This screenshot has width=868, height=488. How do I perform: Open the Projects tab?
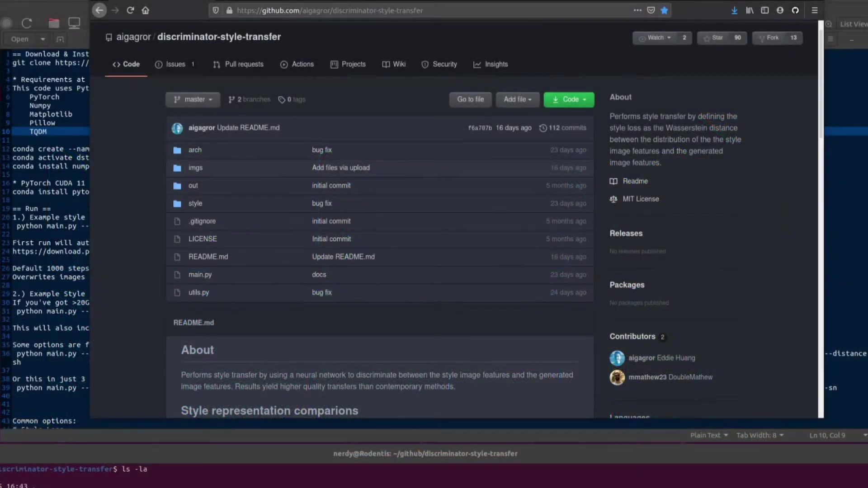click(348, 64)
